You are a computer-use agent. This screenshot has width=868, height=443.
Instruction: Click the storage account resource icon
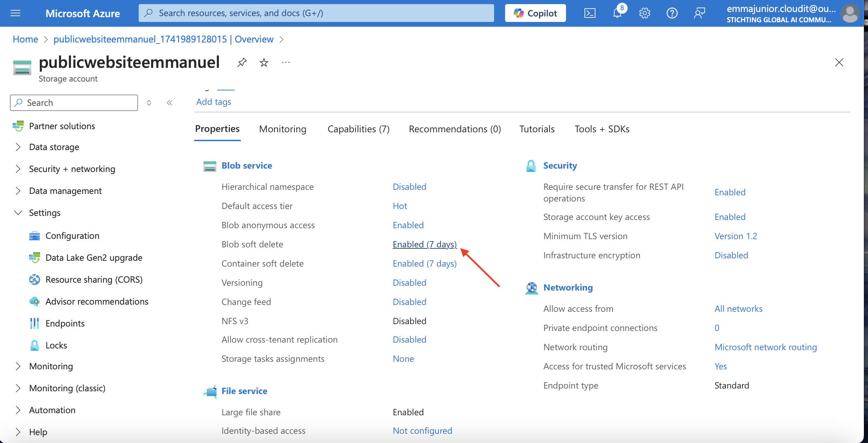click(22, 67)
